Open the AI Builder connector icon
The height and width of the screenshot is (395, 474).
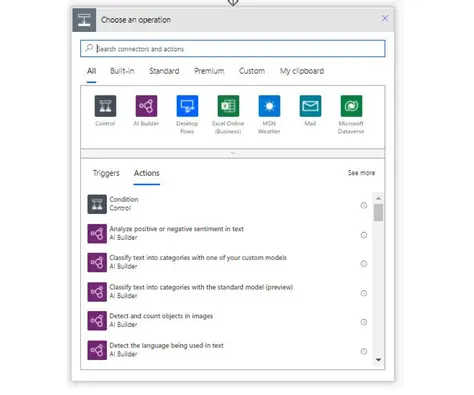click(x=146, y=106)
